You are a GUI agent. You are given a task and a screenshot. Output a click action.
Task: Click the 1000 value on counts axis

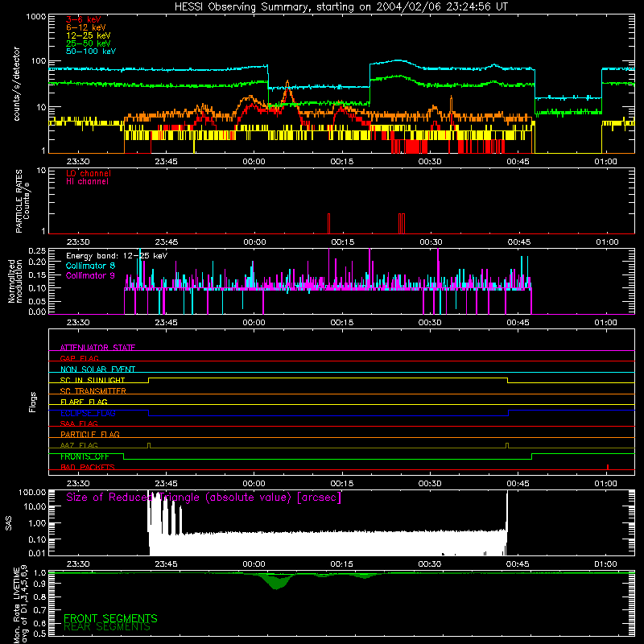point(36,17)
